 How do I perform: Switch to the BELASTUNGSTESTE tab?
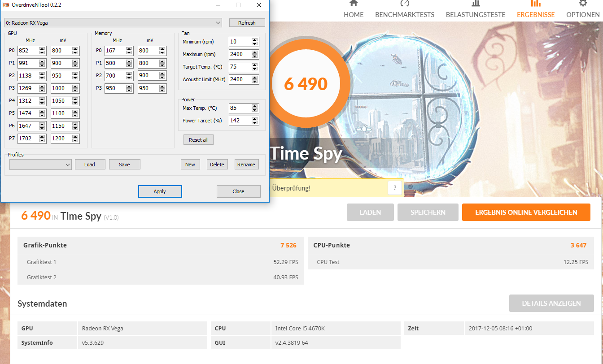coord(476,9)
